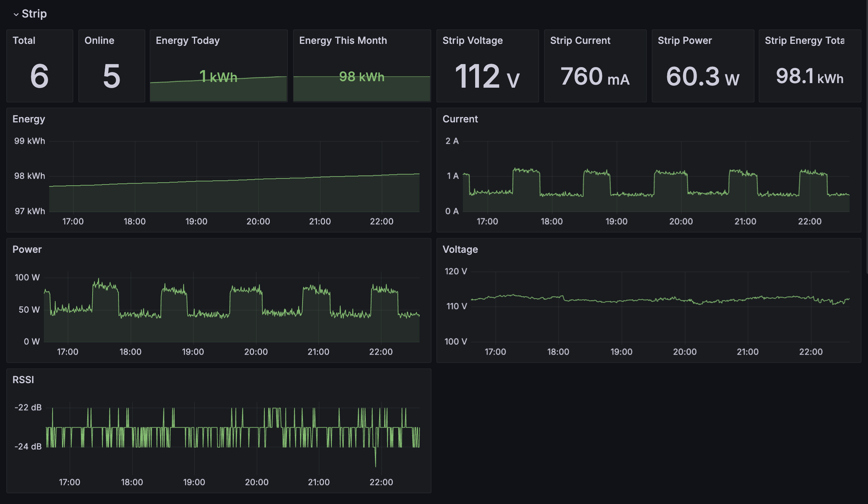Click the Energy graph panel title
The width and height of the screenshot is (868, 504).
click(x=29, y=119)
